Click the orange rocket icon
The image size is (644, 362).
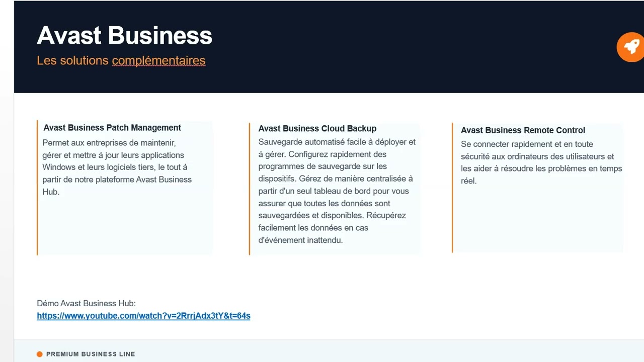pyautogui.click(x=631, y=47)
